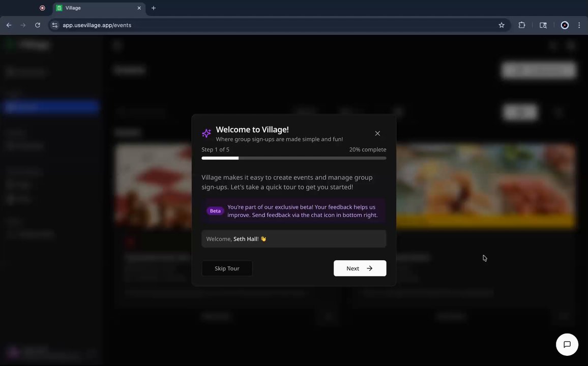The height and width of the screenshot is (366, 588).
Task: Open a new browser tab
Action: 154,8
